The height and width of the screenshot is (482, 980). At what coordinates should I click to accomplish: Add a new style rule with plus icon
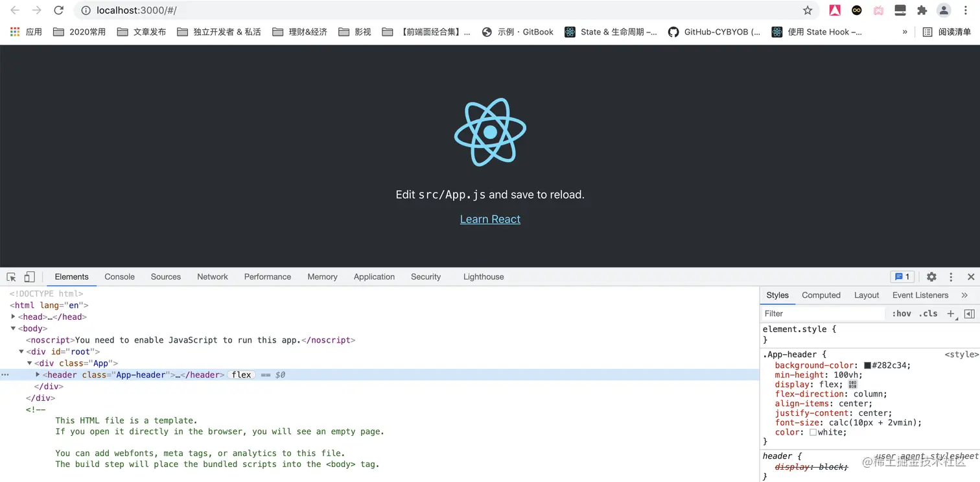pos(951,314)
